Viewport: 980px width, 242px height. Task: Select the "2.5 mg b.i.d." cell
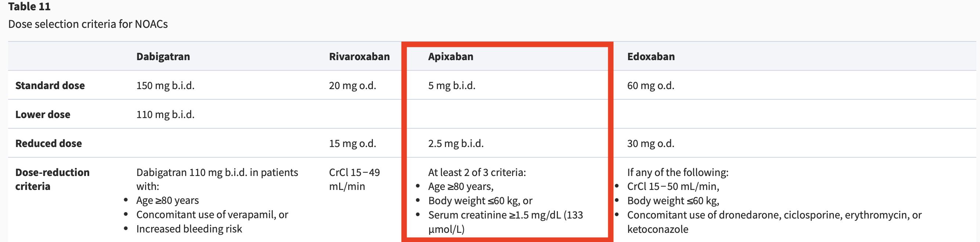click(x=456, y=143)
